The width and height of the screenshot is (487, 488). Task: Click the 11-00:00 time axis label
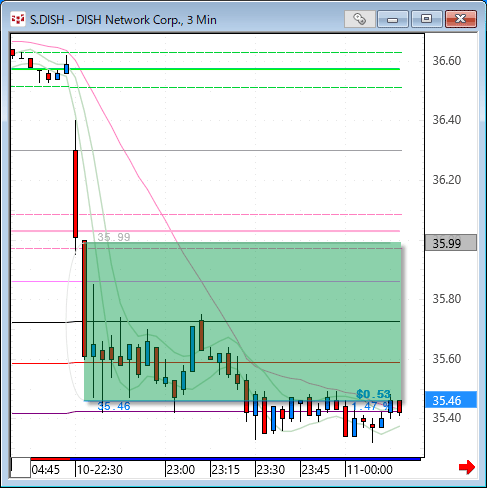[370, 470]
